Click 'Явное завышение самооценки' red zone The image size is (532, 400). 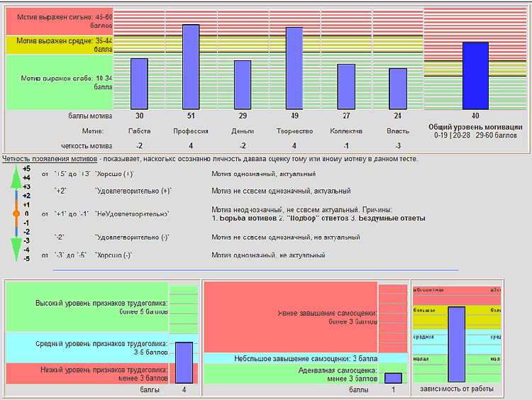(291, 317)
